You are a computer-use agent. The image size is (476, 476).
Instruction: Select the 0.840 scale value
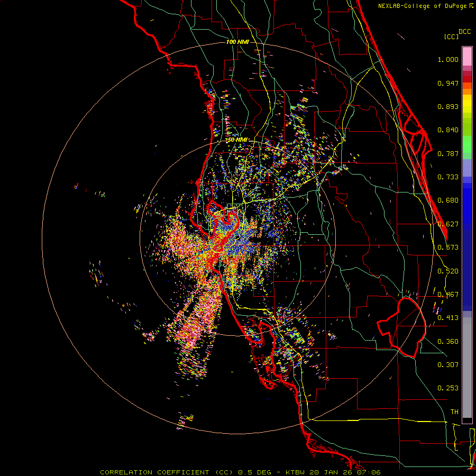click(448, 130)
